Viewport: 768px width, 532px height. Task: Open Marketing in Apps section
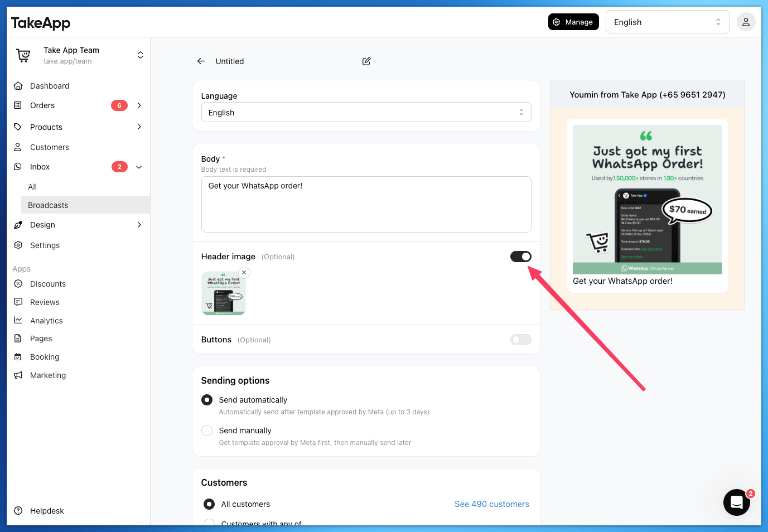[x=48, y=375]
